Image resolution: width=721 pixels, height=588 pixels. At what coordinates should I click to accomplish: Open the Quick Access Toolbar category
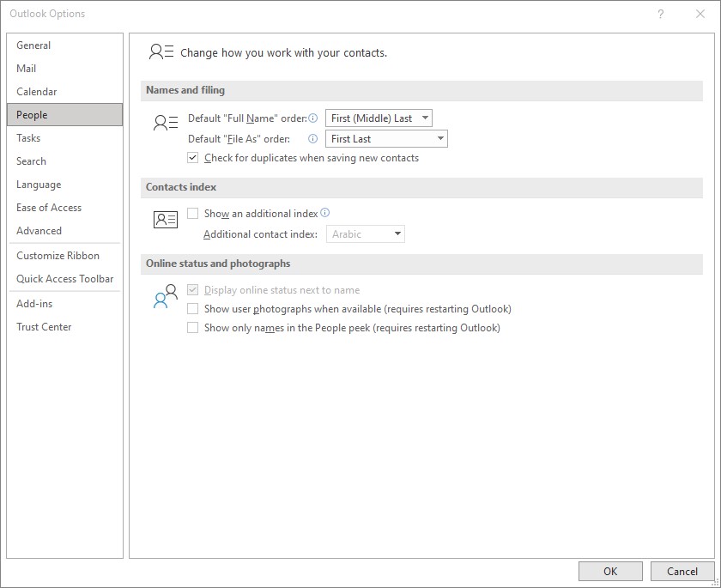coord(65,279)
